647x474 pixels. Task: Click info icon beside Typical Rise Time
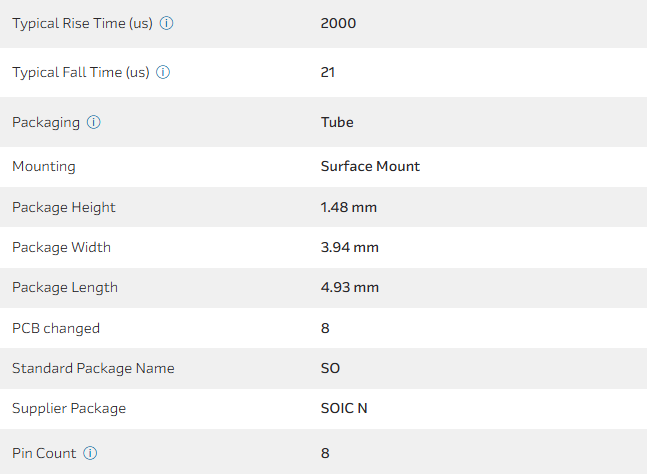167,23
